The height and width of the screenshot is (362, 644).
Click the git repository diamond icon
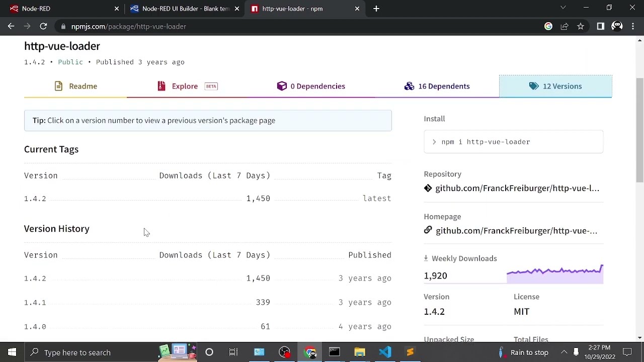click(428, 188)
